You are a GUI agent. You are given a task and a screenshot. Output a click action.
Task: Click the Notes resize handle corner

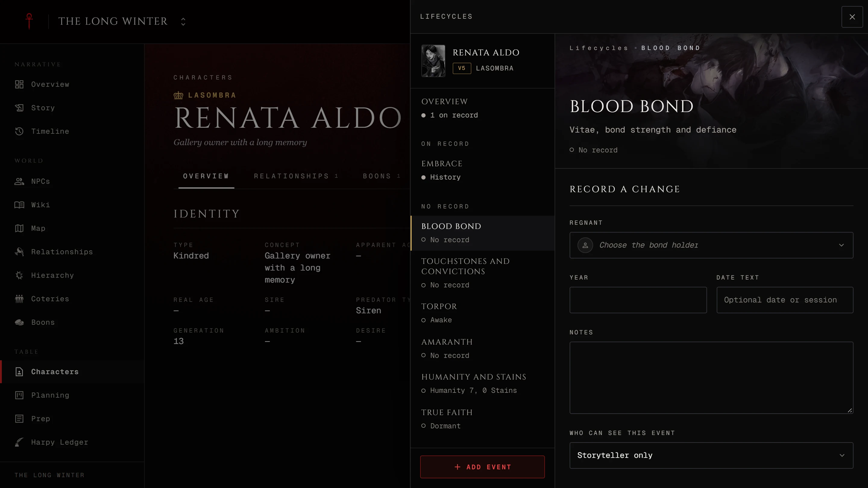(x=850, y=410)
